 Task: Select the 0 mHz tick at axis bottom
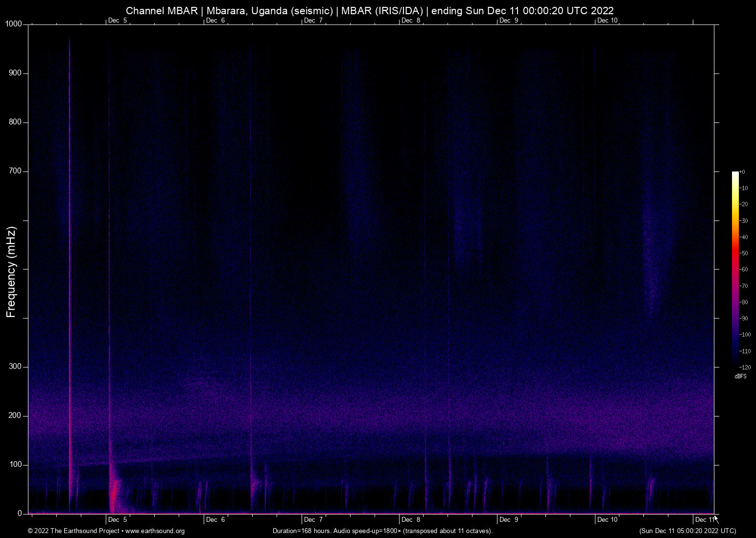[19, 513]
